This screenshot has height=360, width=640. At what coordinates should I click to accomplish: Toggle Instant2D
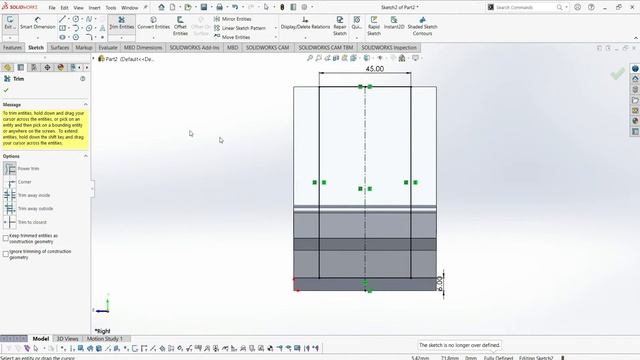(394, 23)
